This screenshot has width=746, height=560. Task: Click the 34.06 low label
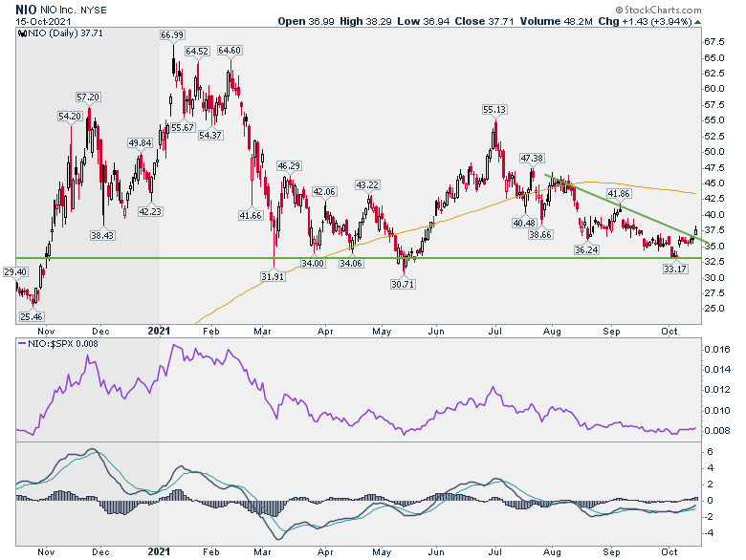(x=351, y=264)
